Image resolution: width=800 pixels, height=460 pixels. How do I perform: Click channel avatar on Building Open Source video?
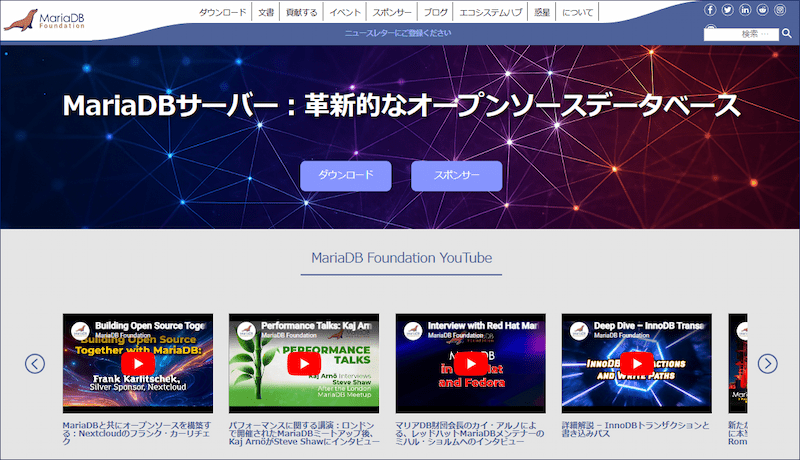coord(81,331)
